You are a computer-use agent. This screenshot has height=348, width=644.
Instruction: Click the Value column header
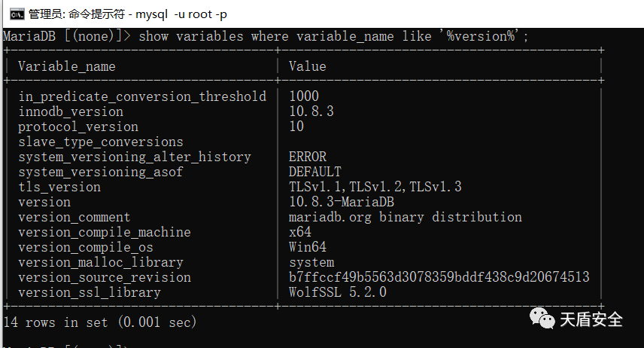click(x=308, y=66)
